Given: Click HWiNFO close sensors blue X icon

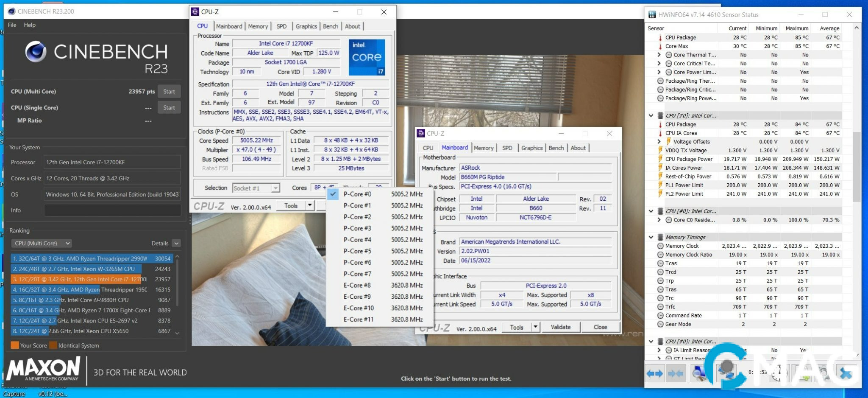Looking at the screenshot, I should [846, 373].
